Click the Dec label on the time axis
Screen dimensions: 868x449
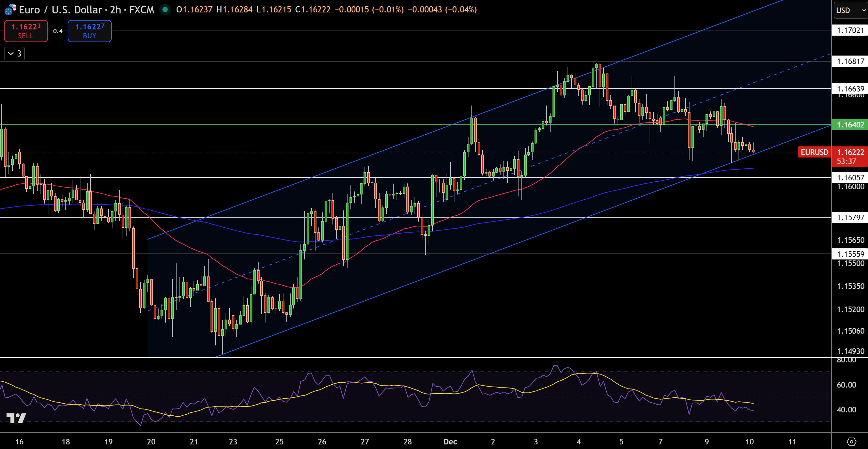click(x=450, y=441)
